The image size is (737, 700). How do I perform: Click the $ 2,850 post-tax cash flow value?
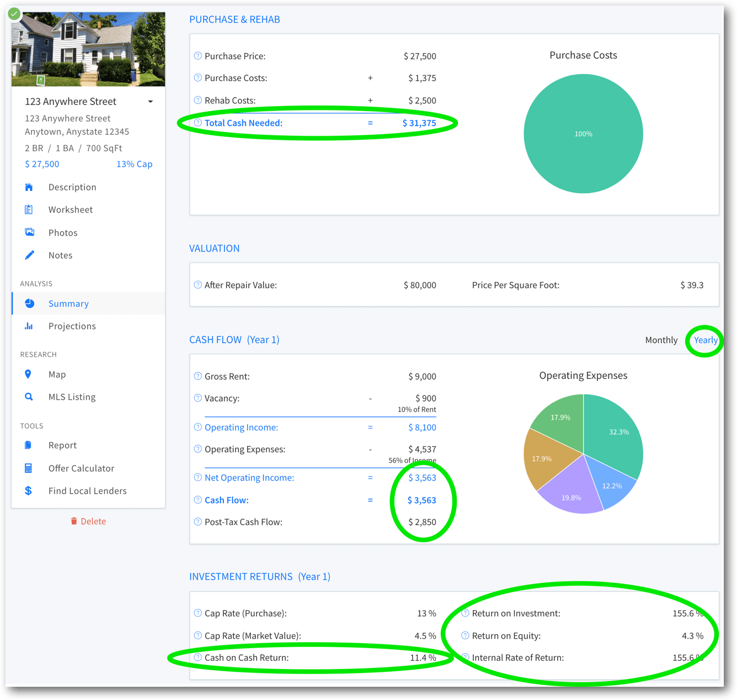pyautogui.click(x=422, y=522)
